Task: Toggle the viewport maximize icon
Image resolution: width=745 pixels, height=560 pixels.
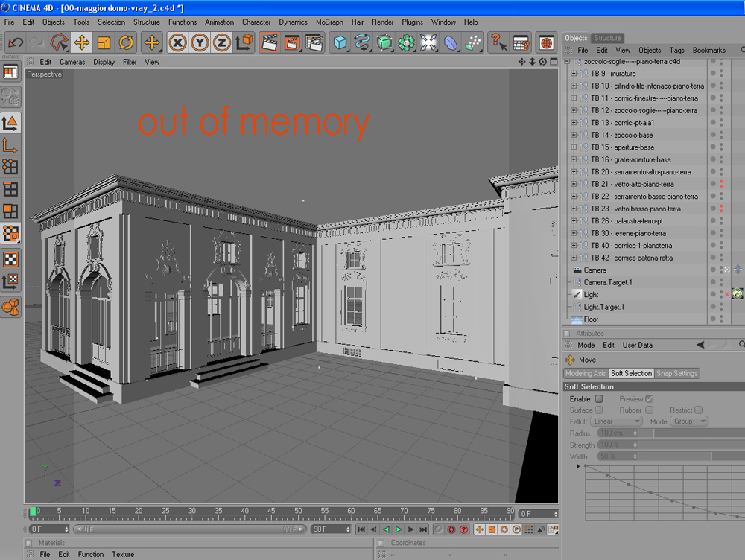Action: tap(554, 62)
